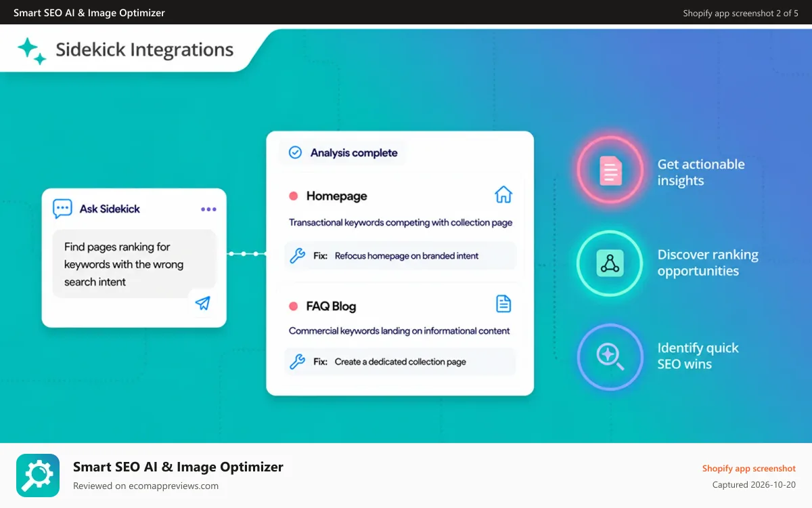Image resolution: width=812 pixels, height=508 pixels.
Task: Click 'Reviewed on ecomappreviews.com' text
Action: tap(145, 486)
